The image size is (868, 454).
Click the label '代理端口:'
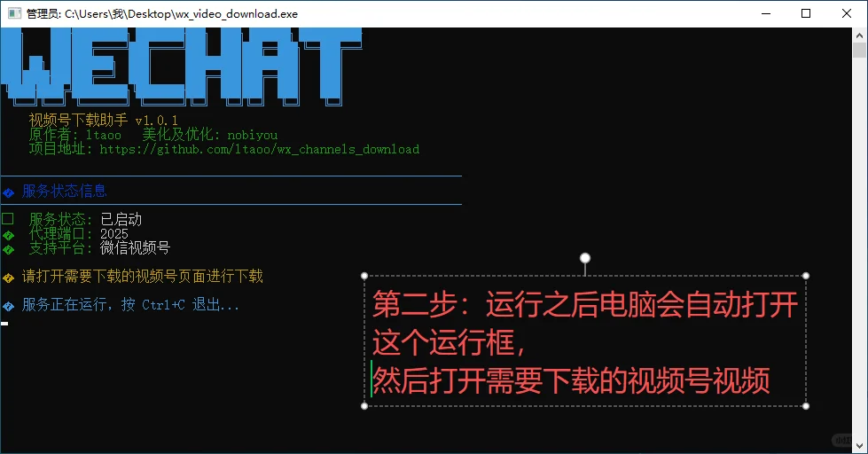tap(60, 233)
